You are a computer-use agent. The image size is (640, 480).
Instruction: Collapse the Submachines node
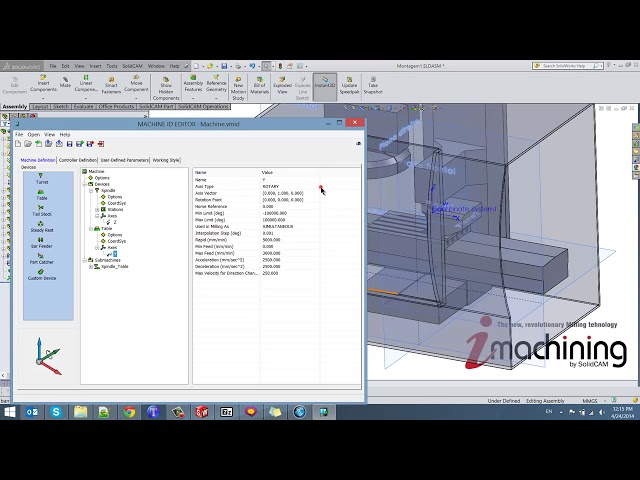pyautogui.click(x=85, y=260)
